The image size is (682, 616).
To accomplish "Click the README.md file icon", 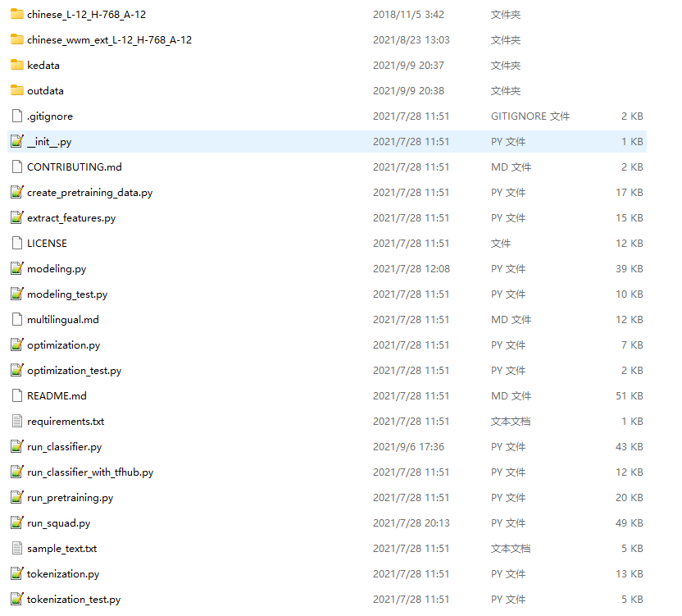I will point(17,395).
